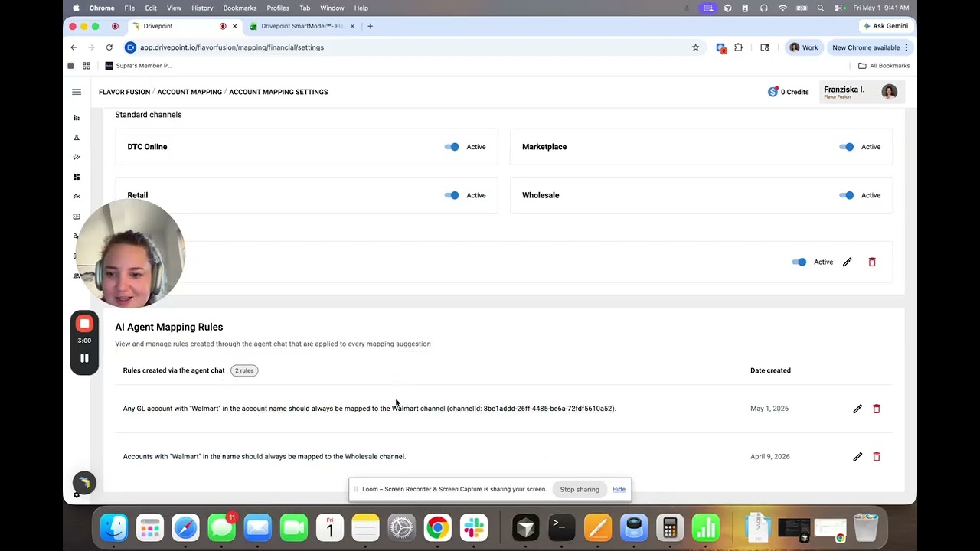Toggle Wholesale channel active switch
The image size is (980, 551).
[846, 195]
